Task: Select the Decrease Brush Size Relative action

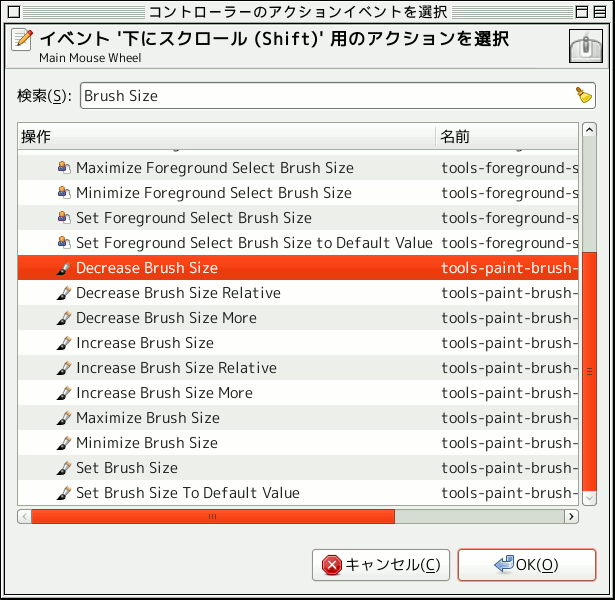Action: [178, 293]
